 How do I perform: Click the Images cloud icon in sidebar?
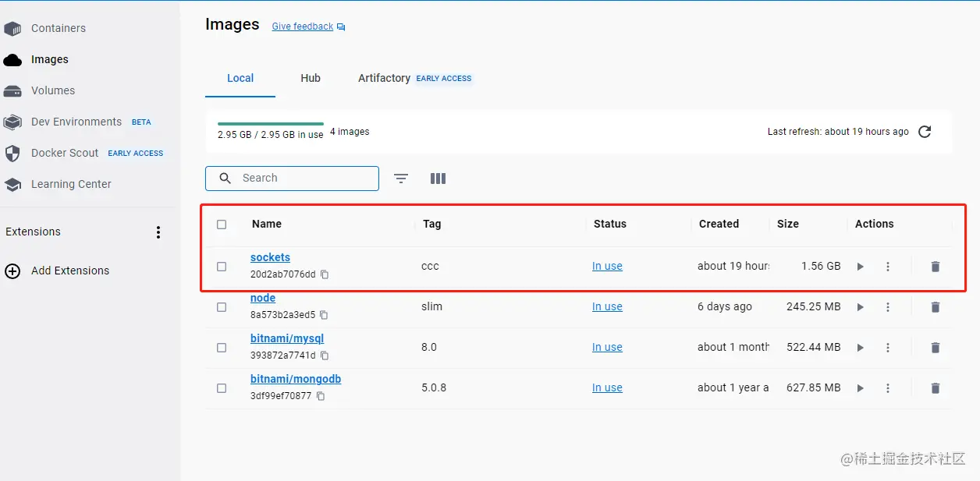(x=12, y=60)
